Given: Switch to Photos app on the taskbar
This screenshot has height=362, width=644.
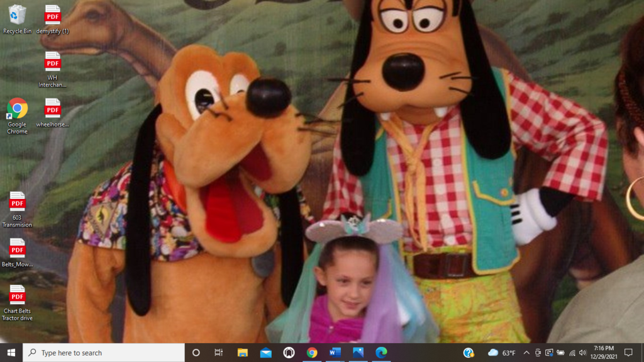Looking at the screenshot, I should (358, 353).
